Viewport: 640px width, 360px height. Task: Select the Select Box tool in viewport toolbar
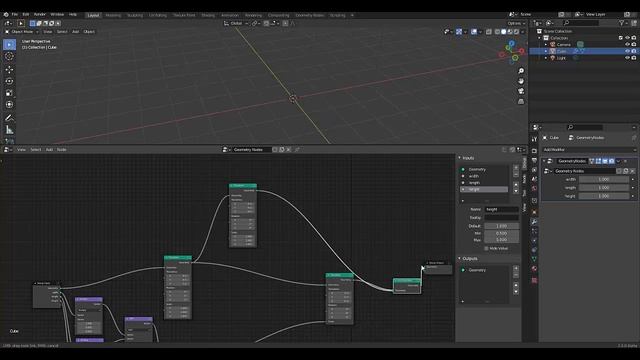(9, 44)
